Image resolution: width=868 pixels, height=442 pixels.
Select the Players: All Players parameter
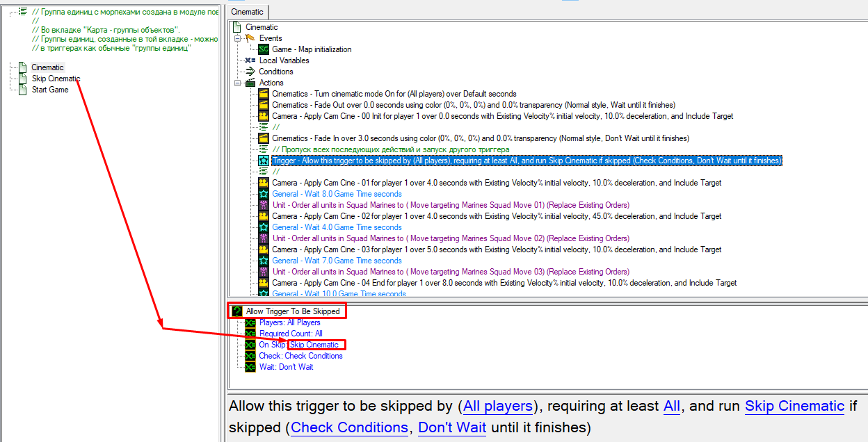(x=290, y=322)
